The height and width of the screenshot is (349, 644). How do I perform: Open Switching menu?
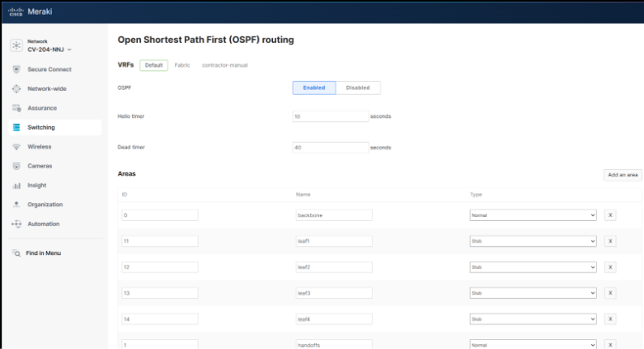54,127
